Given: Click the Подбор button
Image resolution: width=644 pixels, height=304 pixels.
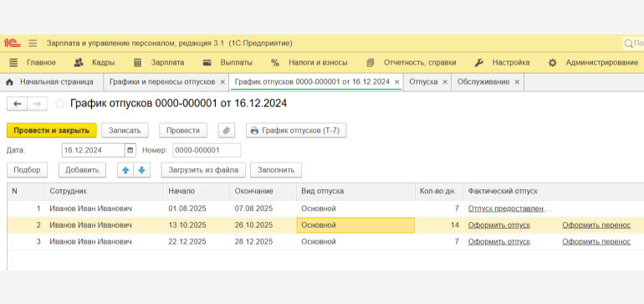Looking at the screenshot, I should coord(27,170).
